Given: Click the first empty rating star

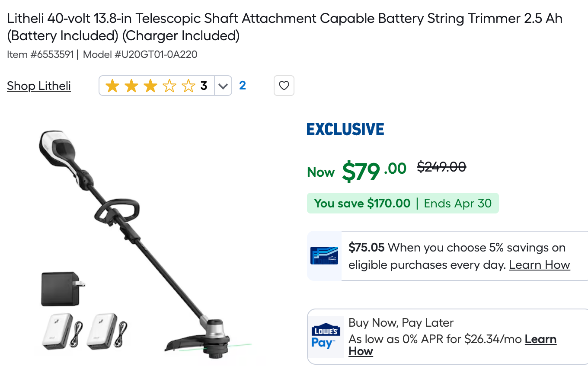Looking at the screenshot, I should [x=169, y=86].
